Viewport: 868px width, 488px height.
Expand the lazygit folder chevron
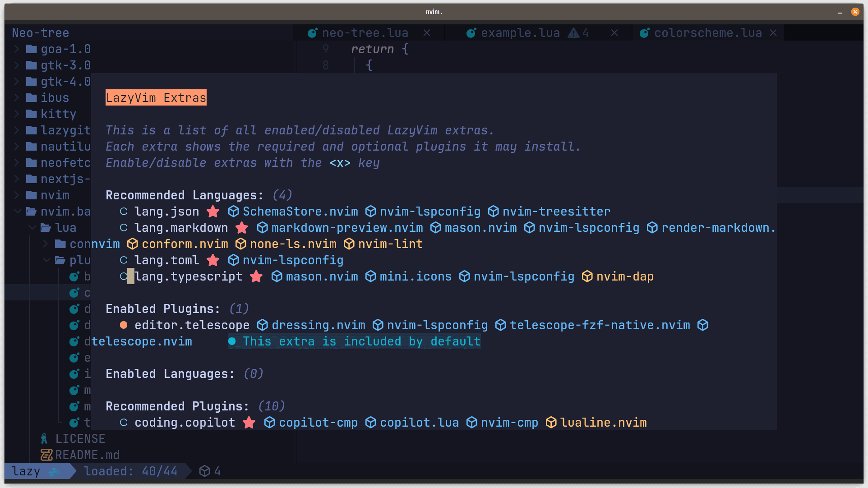[x=16, y=130]
